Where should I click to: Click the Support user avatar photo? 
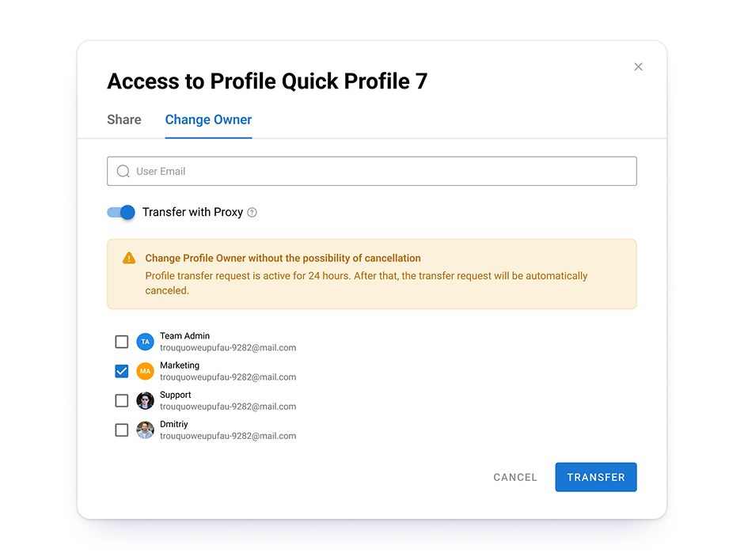tap(145, 401)
